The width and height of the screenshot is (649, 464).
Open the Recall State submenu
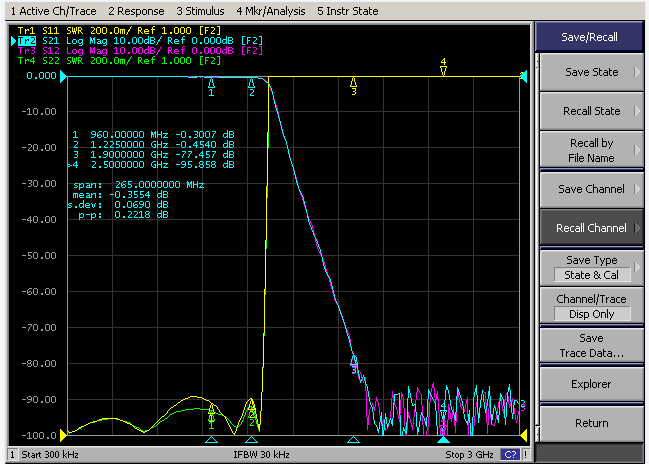click(591, 111)
